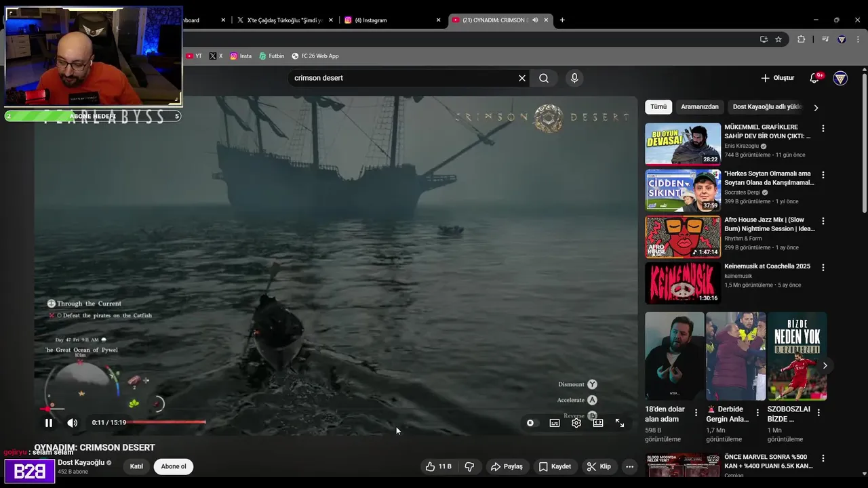Open Dost Kayaoğlu channel name
Screen dimensions: 868x488
[x=81, y=463]
